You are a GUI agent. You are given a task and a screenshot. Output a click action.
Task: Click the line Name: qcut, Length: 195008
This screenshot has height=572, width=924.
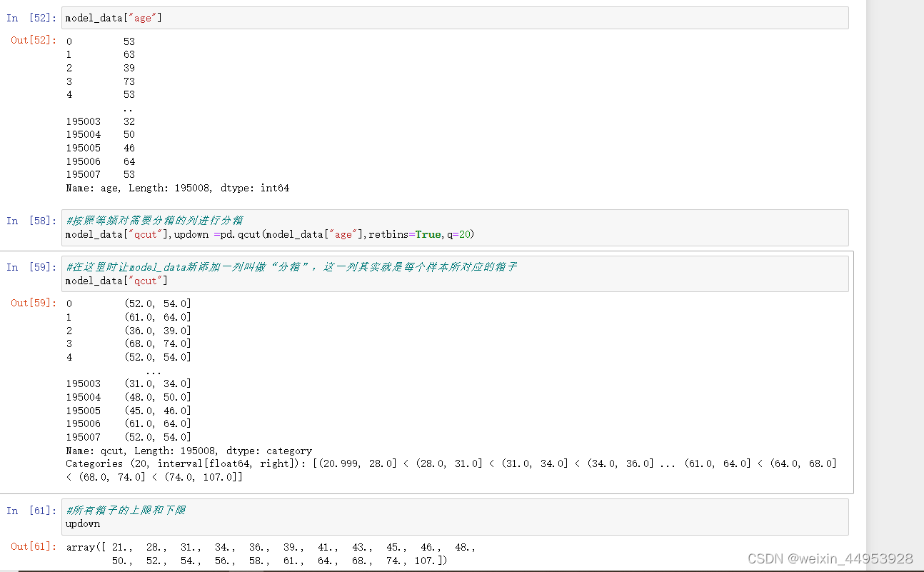[189, 451]
